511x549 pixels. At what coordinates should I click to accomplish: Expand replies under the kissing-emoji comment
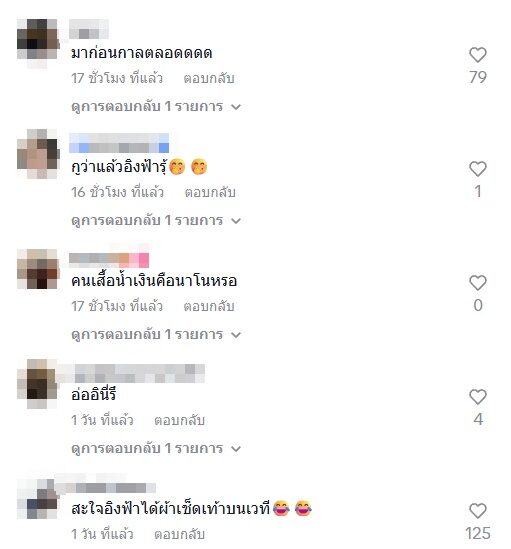(156, 221)
